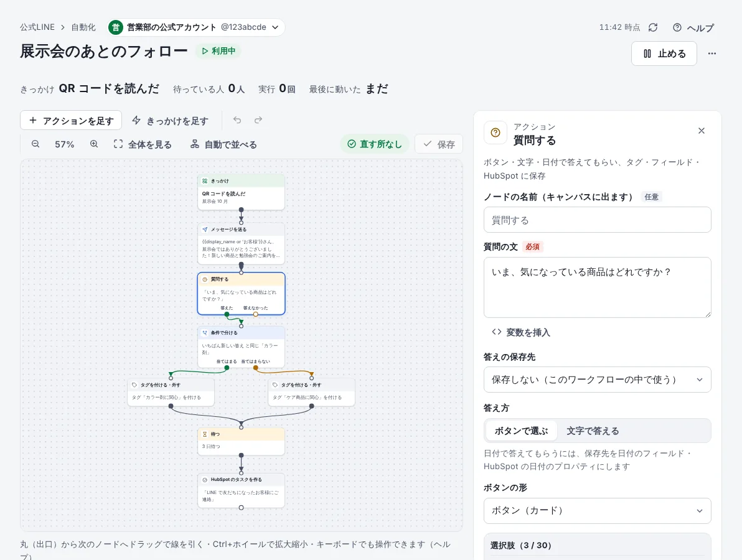The width and height of the screenshot is (742, 560).
Task: Select the メッセージを送る node
Action: (x=242, y=243)
